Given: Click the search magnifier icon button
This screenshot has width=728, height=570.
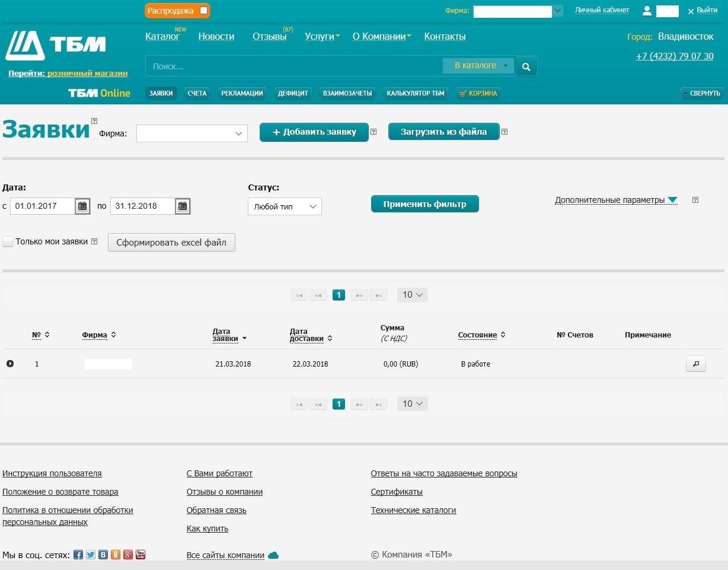Looking at the screenshot, I should pos(526,66).
